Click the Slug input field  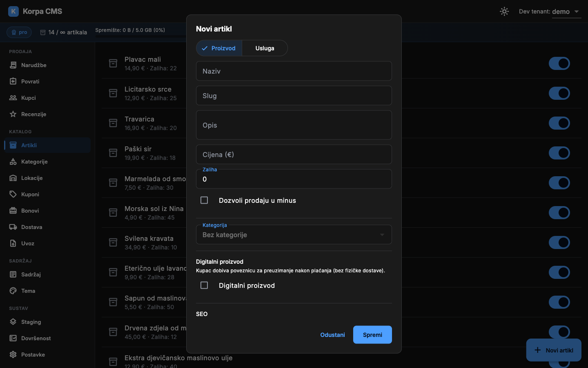pos(294,96)
